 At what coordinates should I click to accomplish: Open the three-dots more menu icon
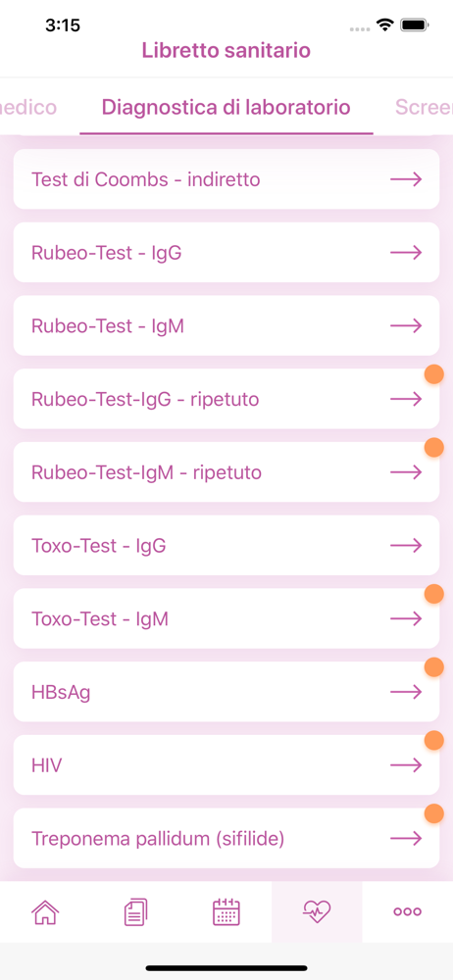[x=407, y=911]
